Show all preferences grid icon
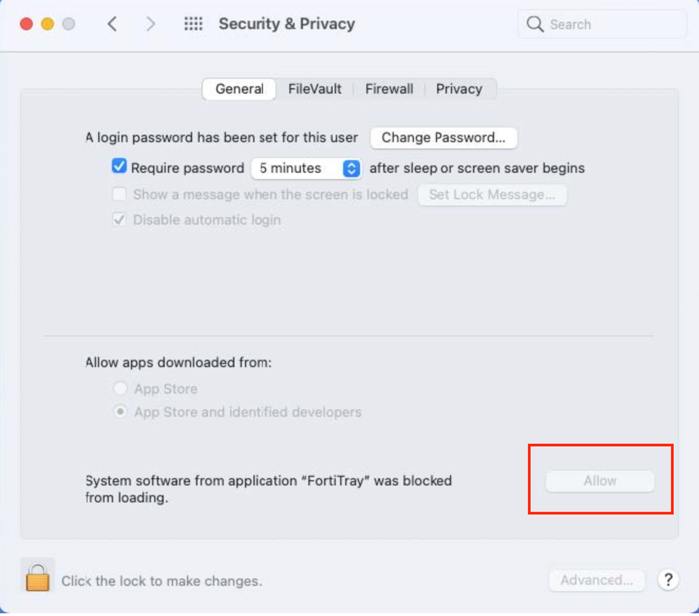 [193, 24]
